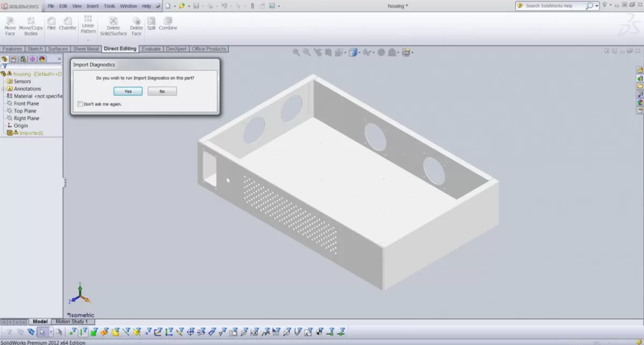Click the Zoom to Fit icon
This screenshot has height=345, width=644.
tap(296, 52)
